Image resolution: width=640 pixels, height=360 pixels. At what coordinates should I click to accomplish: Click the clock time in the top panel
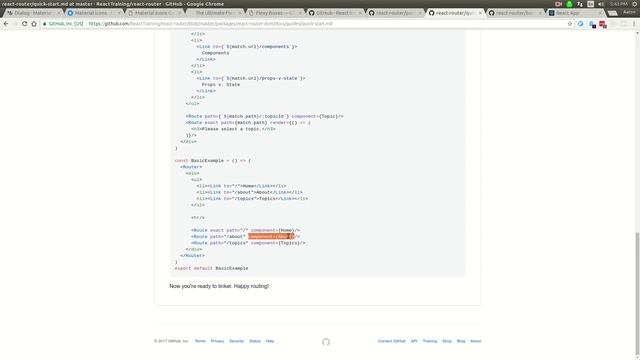tap(619, 4)
